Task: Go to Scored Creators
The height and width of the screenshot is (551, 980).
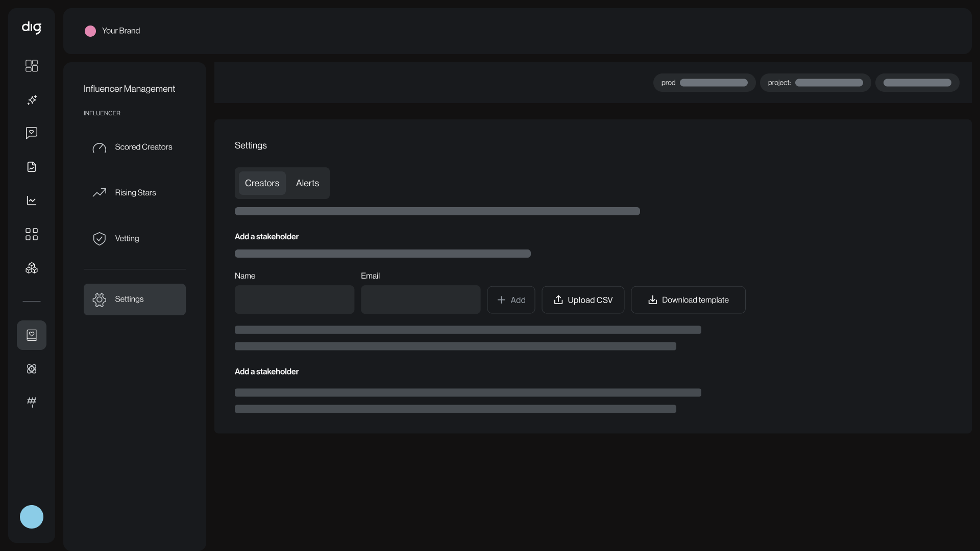Action: pos(135,147)
